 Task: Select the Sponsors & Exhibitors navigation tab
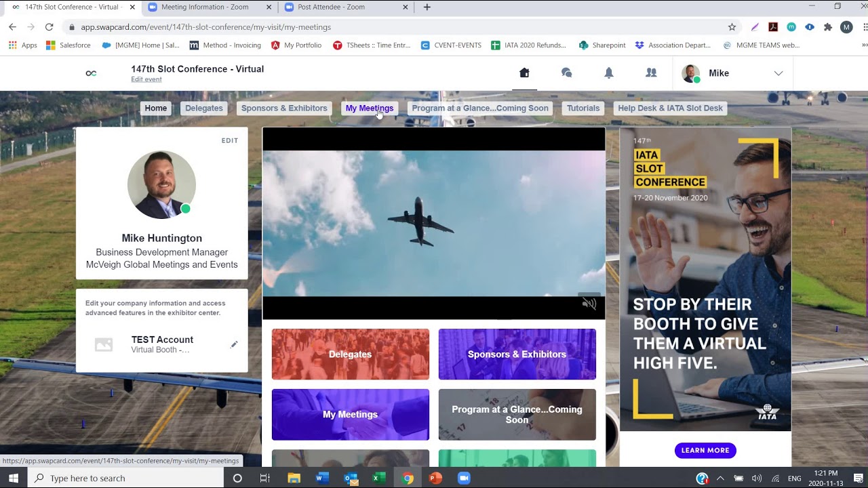(284, 108)
